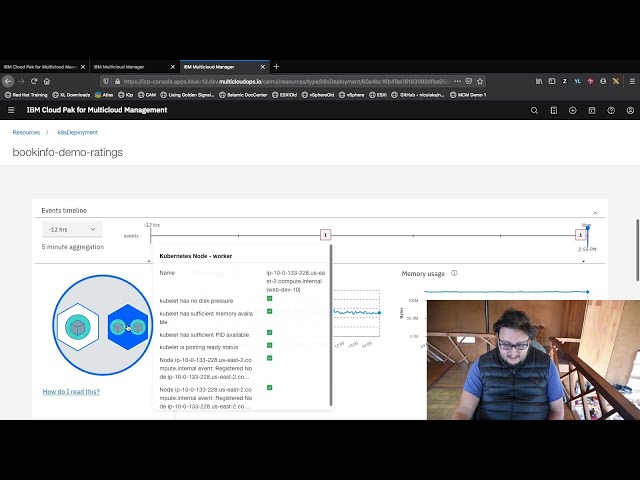Click the Memory usage chart end point
The image size is (640, 480).
coord(588,292)
